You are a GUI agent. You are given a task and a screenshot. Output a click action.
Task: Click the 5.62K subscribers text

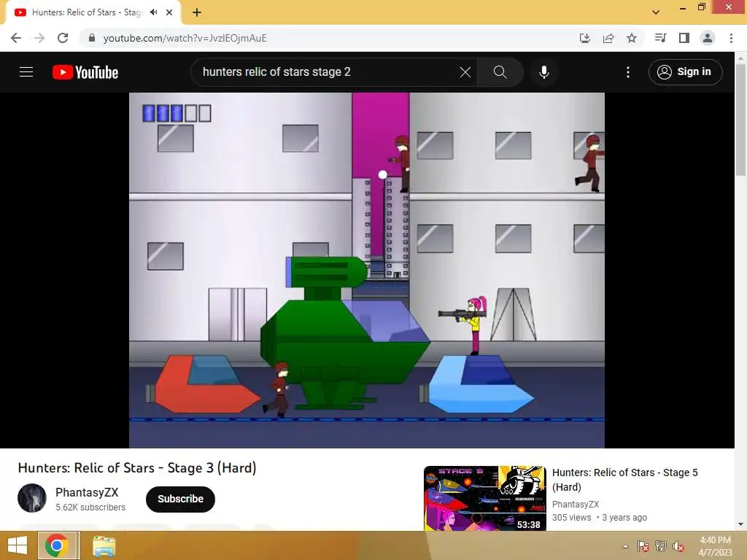pos(90,507)
